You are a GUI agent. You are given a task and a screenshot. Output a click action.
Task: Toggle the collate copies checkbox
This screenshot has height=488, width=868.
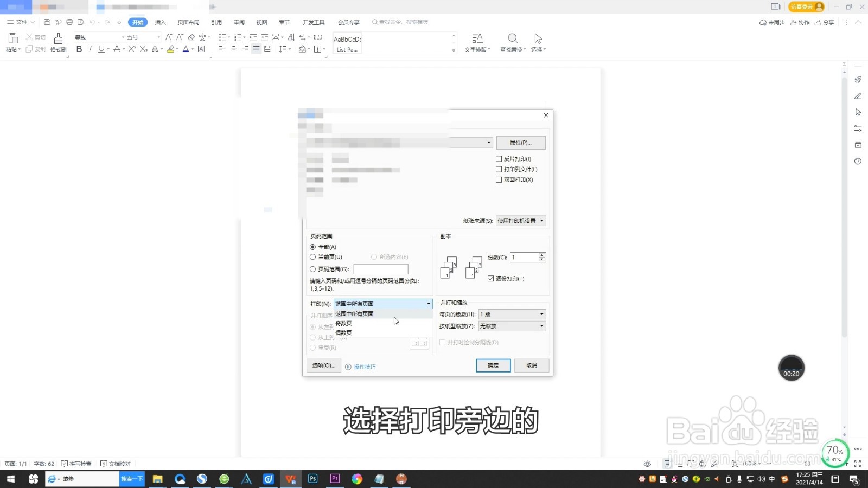(490, 279)
